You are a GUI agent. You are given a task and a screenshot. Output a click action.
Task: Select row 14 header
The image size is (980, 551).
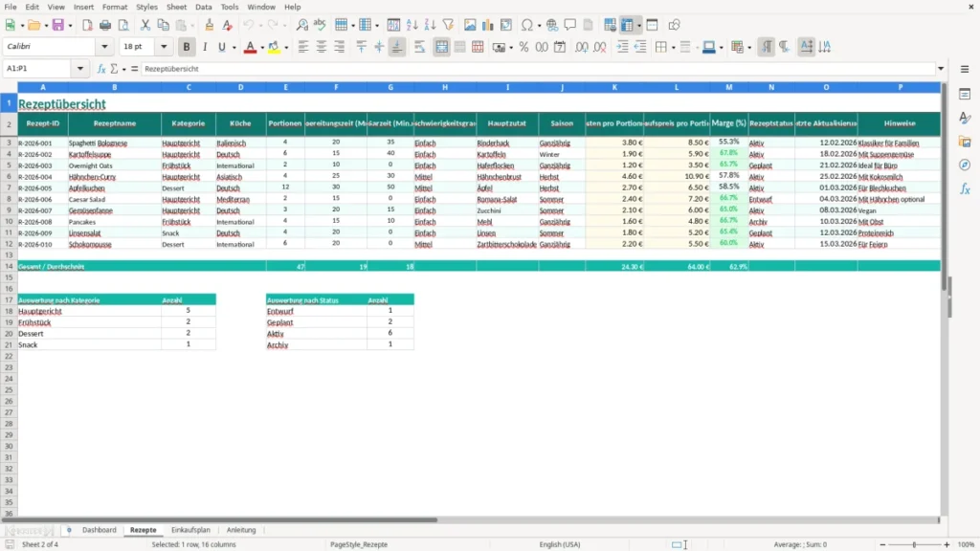point(9,266)
